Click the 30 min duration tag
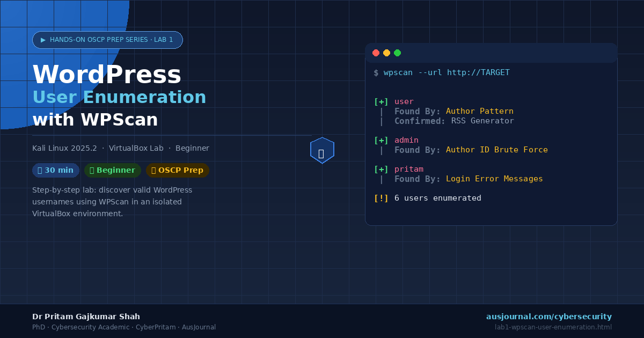The width and height of the screenshot is (644, 338). tap(56, 170)
